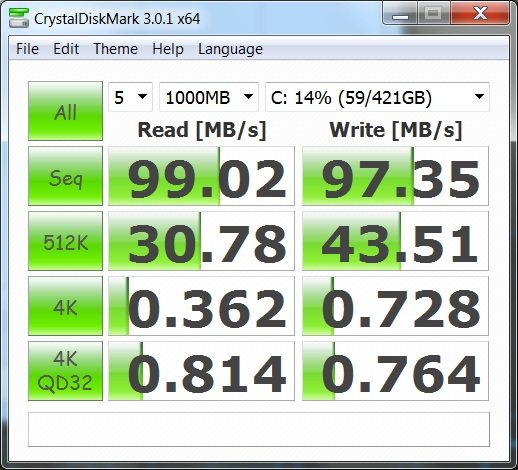Click the Read [MB/s] column header
Viewport: 518px width, 470px height.
[x=202, y=130]
